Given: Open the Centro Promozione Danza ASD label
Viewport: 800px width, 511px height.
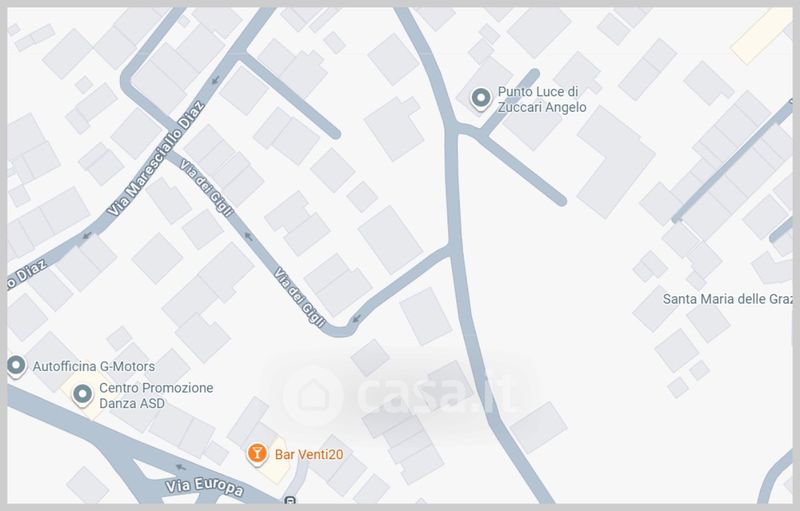Looking at the screenshot, I should coord(156,395).
